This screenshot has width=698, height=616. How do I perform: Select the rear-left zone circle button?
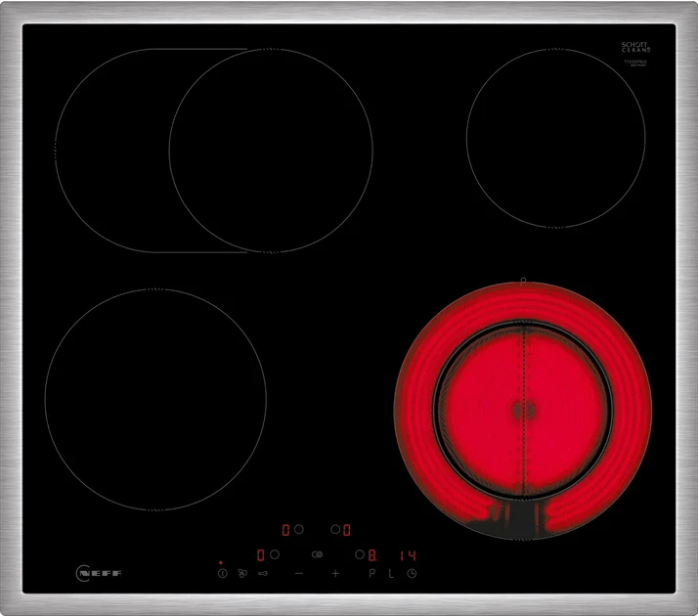[299, 529]
